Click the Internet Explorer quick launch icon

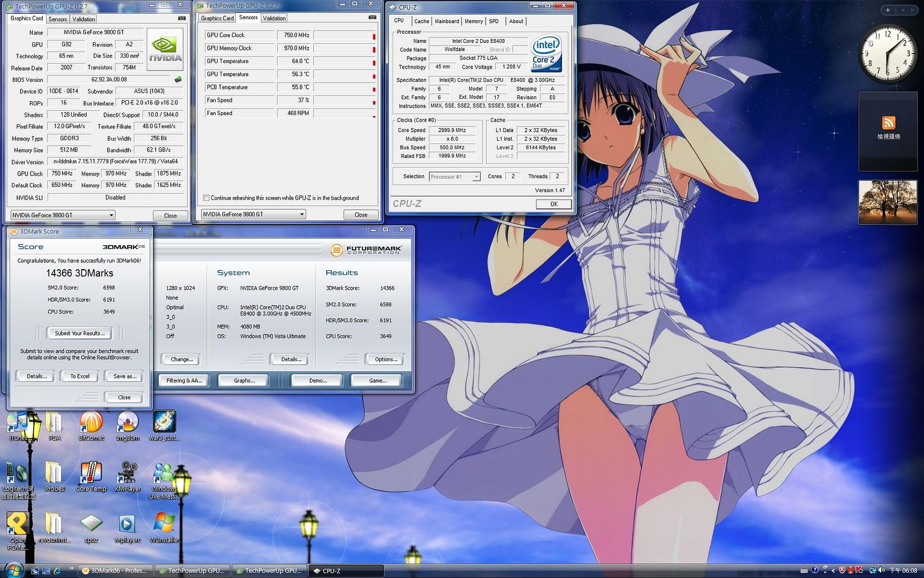[x=57, y=571]
